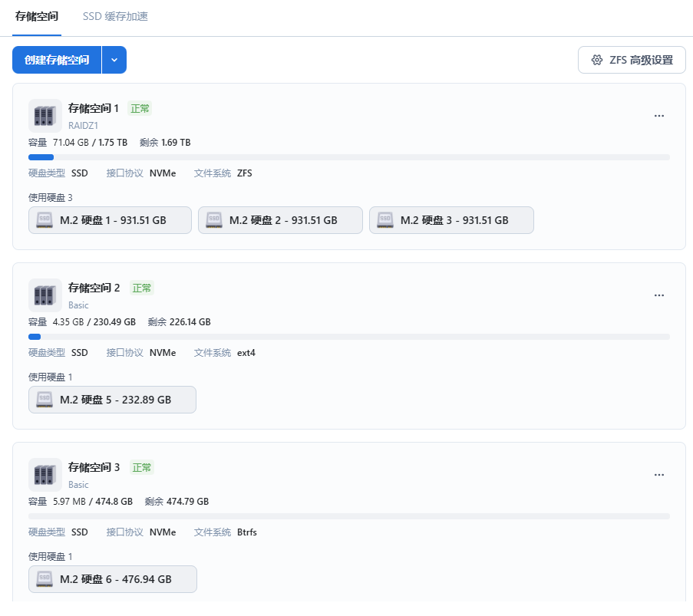
Task: Click the storage pool icon of 存储空间 3
Action: click(x=45, y=475)
